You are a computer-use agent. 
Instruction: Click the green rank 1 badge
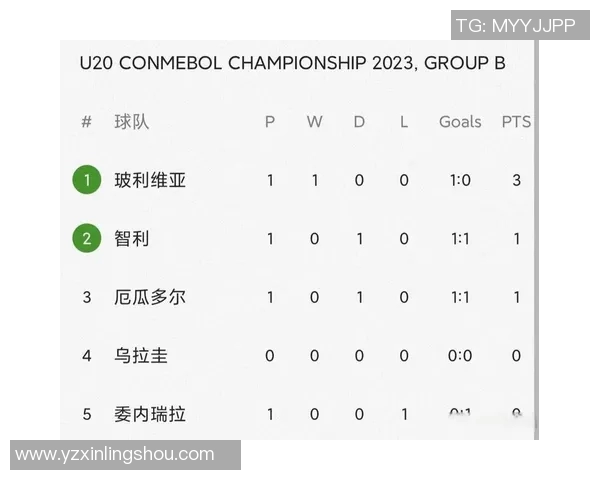(x=87, y=181)
